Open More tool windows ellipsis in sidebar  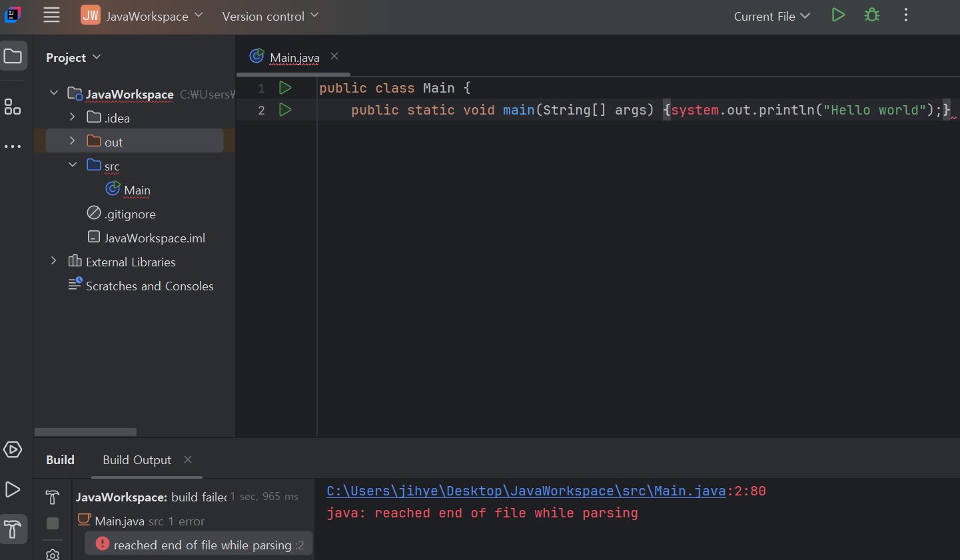13,146
